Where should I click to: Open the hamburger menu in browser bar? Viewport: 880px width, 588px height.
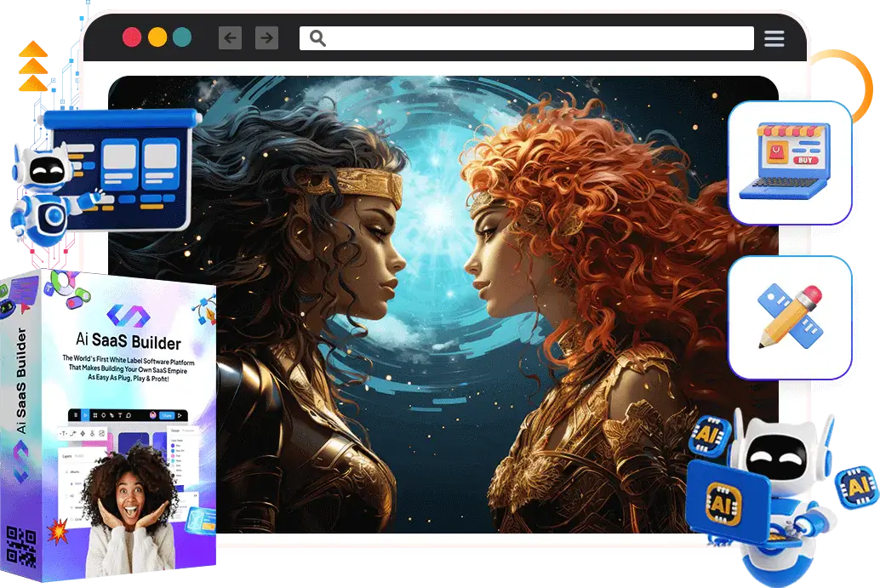tap(774, 38)
